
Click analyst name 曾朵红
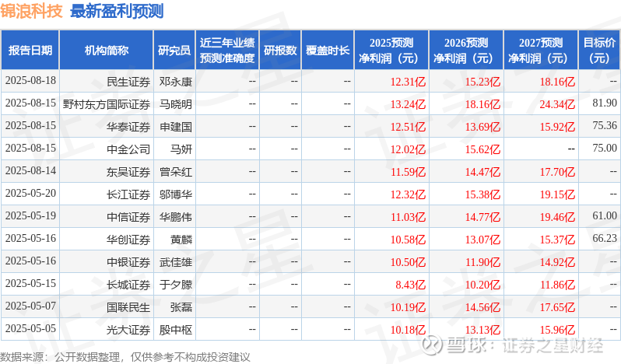(x=176, y=172)
